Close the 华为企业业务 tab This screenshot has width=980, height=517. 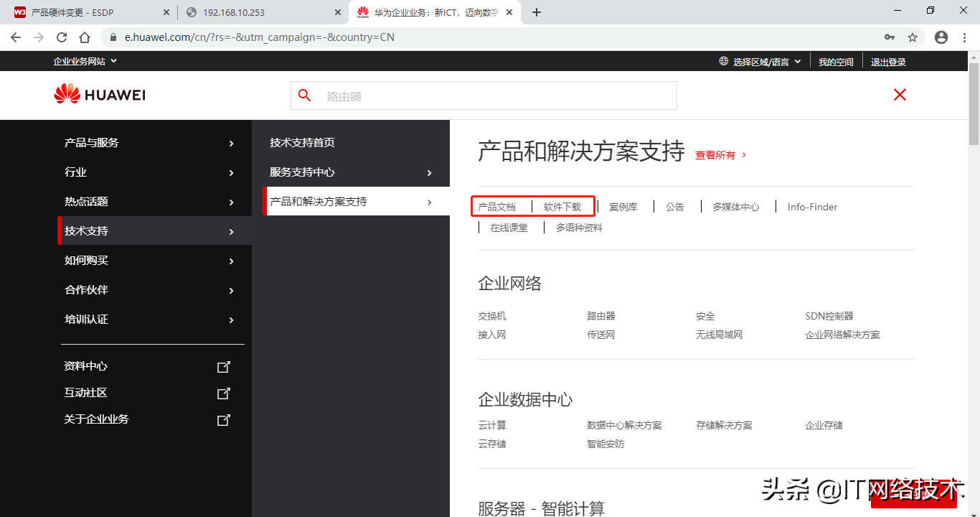[x=509, y=12]
